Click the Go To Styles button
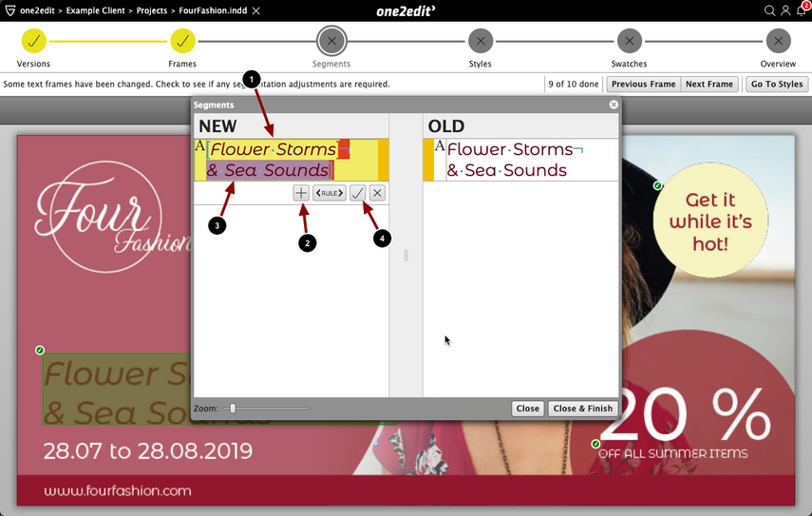 coord(777,84)
